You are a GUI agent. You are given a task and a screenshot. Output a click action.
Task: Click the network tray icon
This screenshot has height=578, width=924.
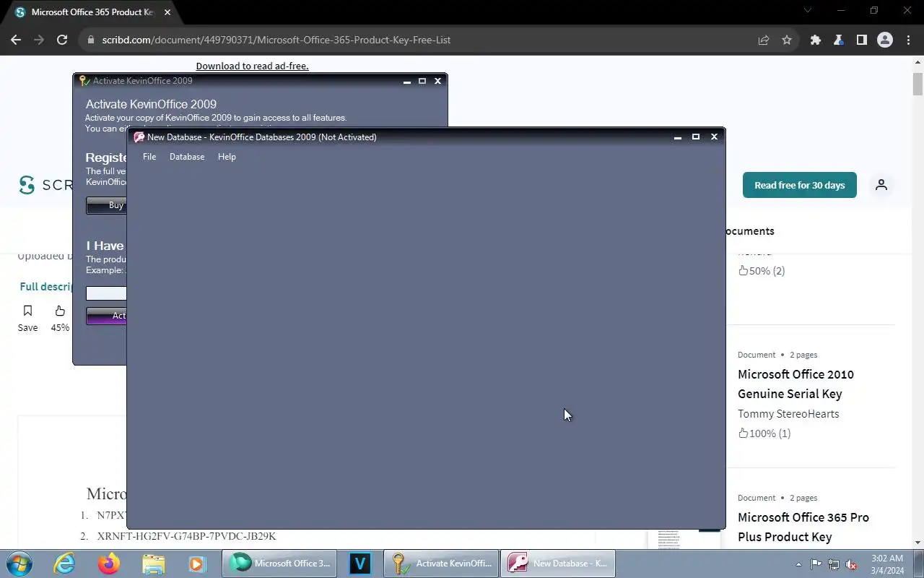click(834, 564)
